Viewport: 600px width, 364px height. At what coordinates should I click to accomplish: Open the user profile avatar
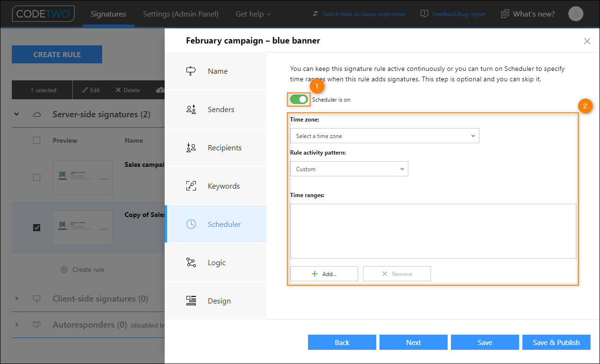(x=576, y=14)
